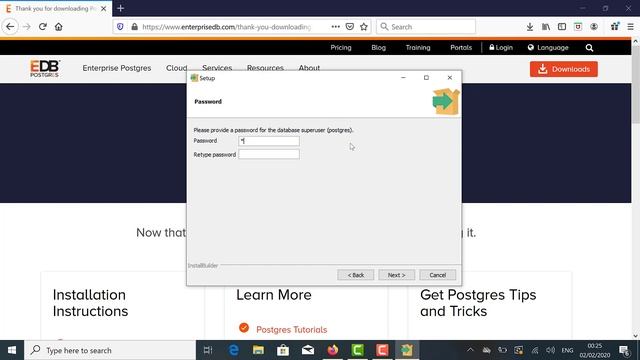This screenshot has width=640, height=360.
Task: Click the search magnifier on EDB site
Action: click(589, 48)
